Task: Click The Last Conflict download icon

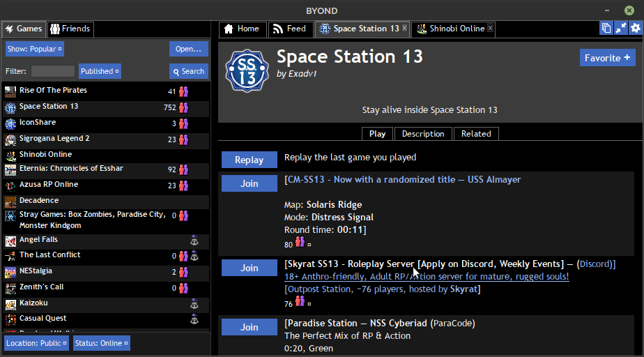Action: pyautogui.click(x=194, y=256)
